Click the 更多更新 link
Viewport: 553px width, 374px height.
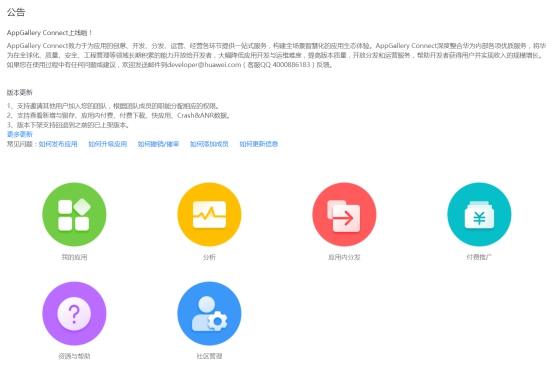point(20,134)
